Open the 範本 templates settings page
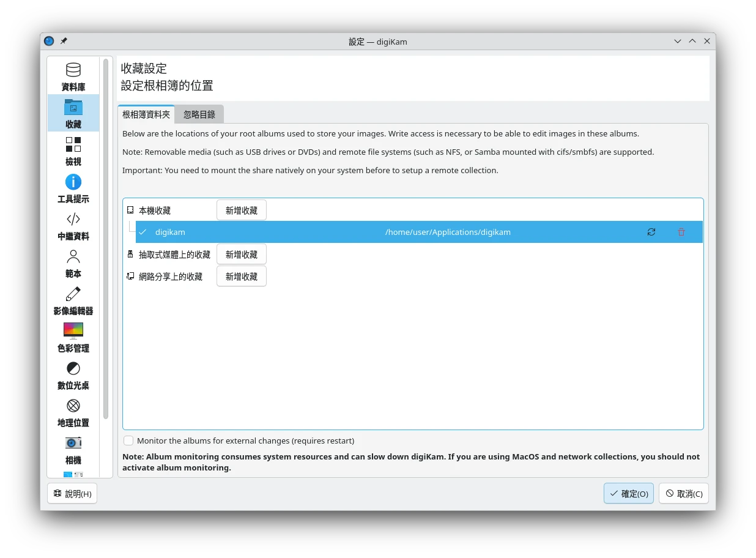756x558 pixels. [x=73, y=262]
